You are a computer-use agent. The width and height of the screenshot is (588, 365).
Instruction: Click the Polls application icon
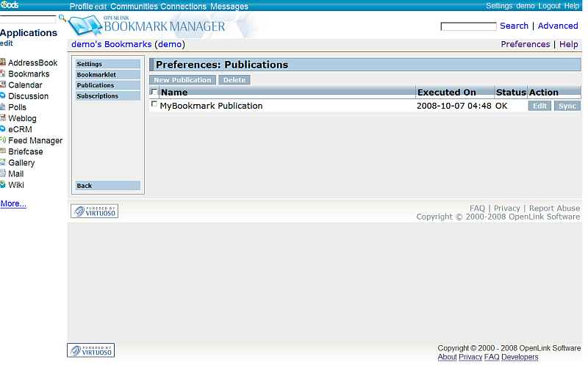3,107
